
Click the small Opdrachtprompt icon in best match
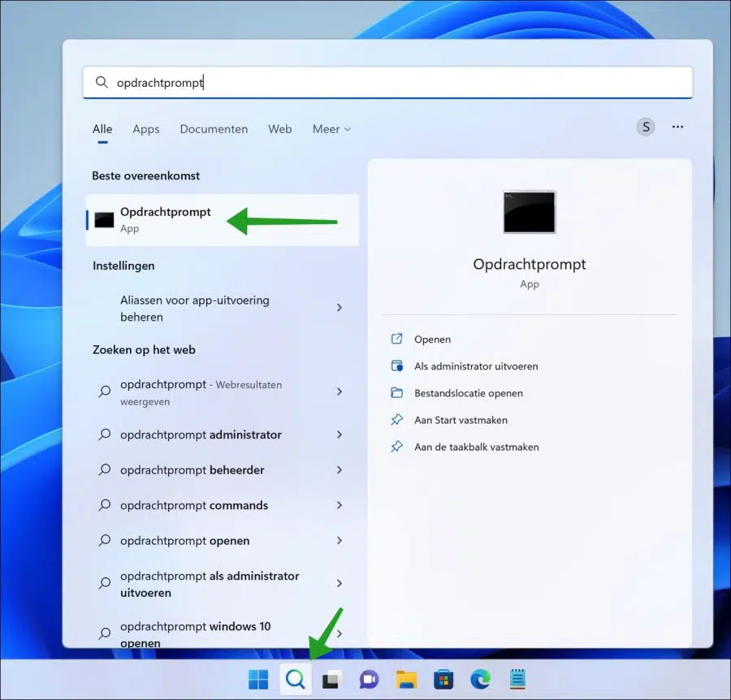pos(104,220)
